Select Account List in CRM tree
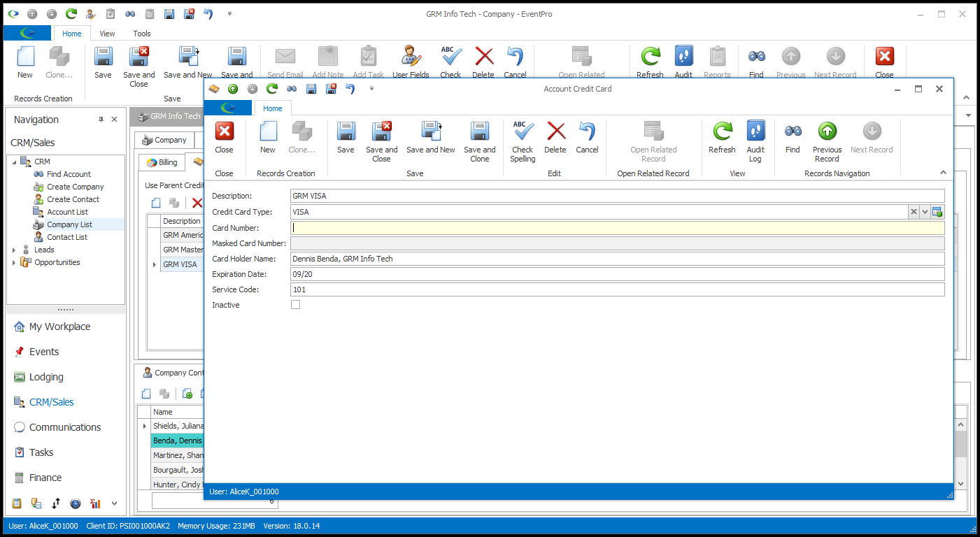The height and width of the screenshot is (537, 980). [x=67, y=212]
